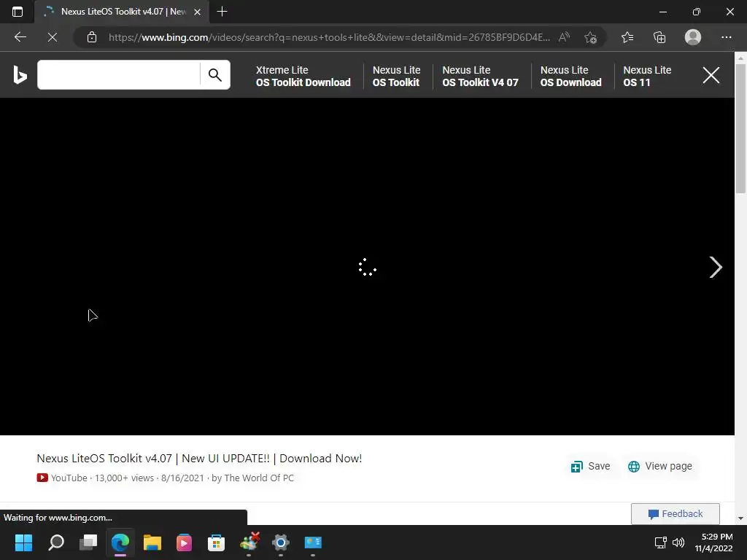Click scrollbar down arrow
This screenshot has height=560, width=747.
(x=740, y=518)
